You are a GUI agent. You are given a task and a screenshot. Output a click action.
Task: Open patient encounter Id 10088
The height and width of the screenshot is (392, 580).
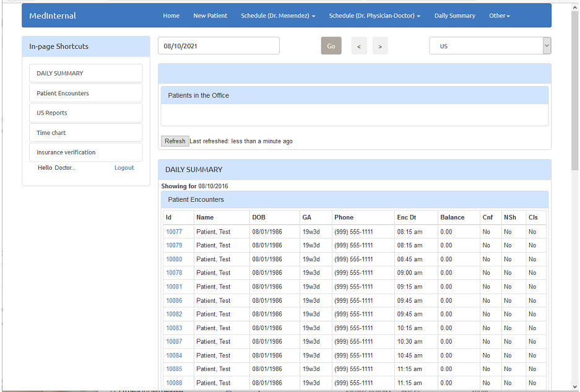[174, 383]
